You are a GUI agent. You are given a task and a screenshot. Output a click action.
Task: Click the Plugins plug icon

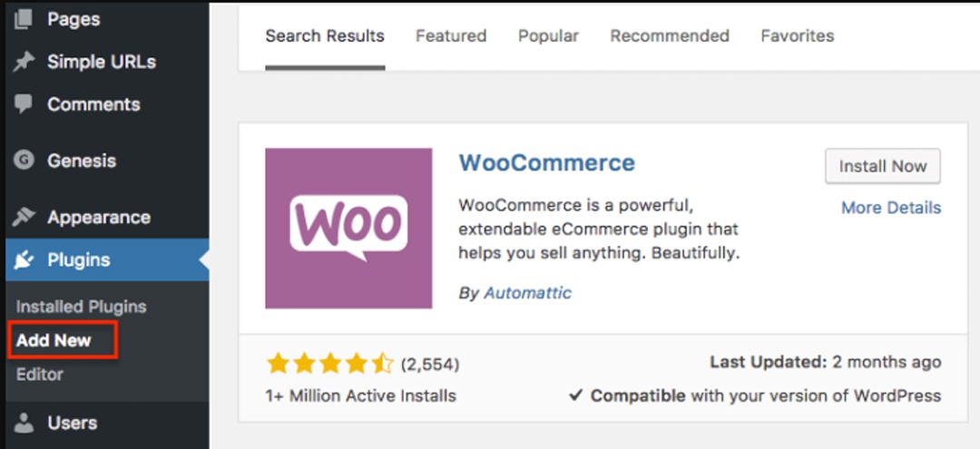[24, 260]
